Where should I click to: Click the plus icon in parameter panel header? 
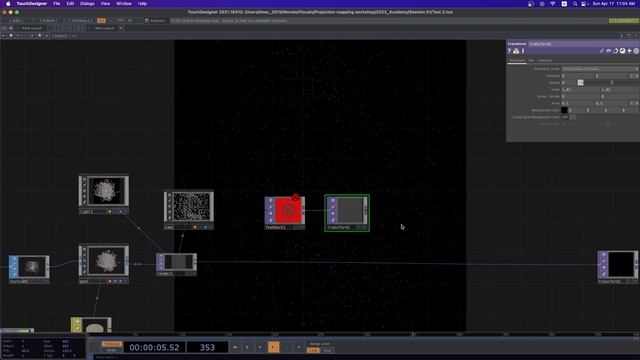pyautogui.click(x=629, y=51)
